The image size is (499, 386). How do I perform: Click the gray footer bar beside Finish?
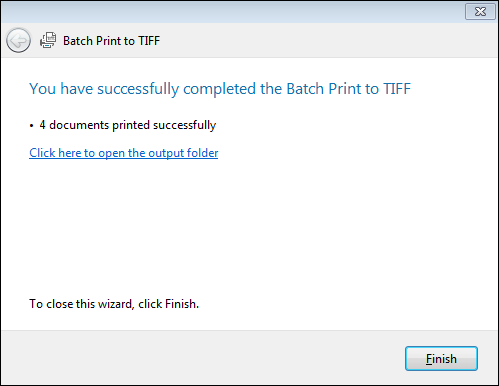[x=200, y=358]
